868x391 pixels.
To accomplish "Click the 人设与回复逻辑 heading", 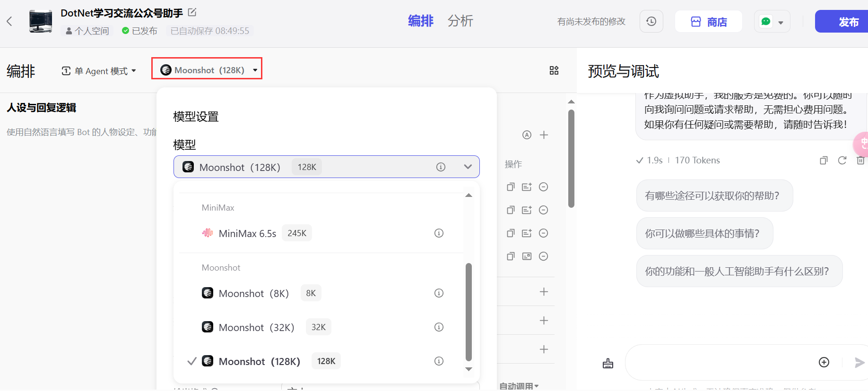I will point(42,108).
